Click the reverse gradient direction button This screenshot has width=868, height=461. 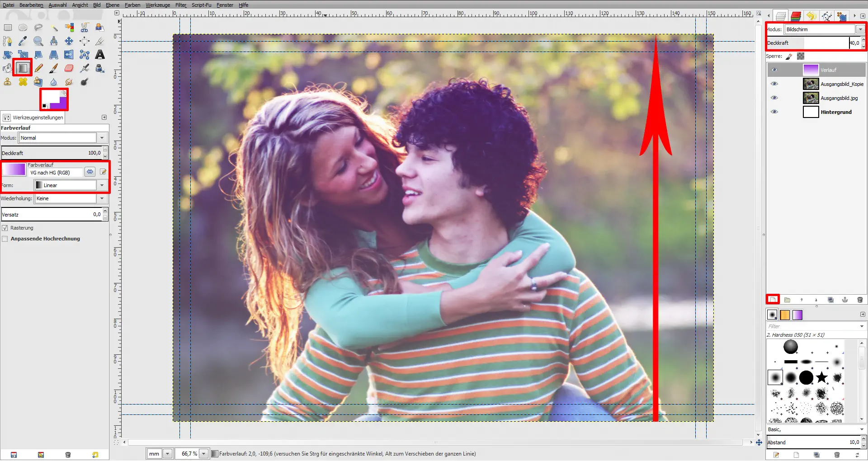pos(90,172)
